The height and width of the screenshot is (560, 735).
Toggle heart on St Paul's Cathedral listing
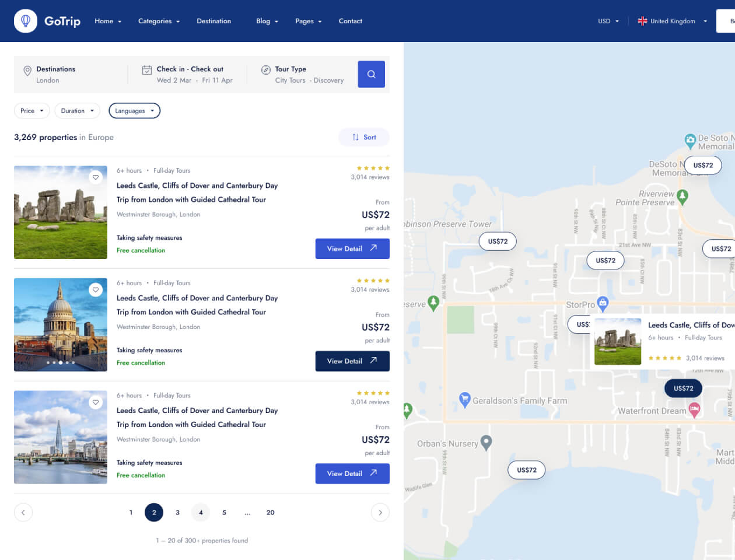coord(96,290)
